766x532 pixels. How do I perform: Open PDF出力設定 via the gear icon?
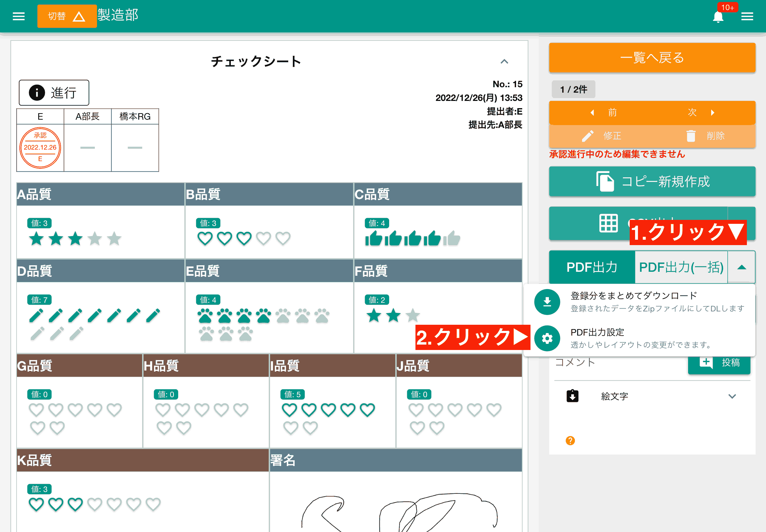(547, 338)
